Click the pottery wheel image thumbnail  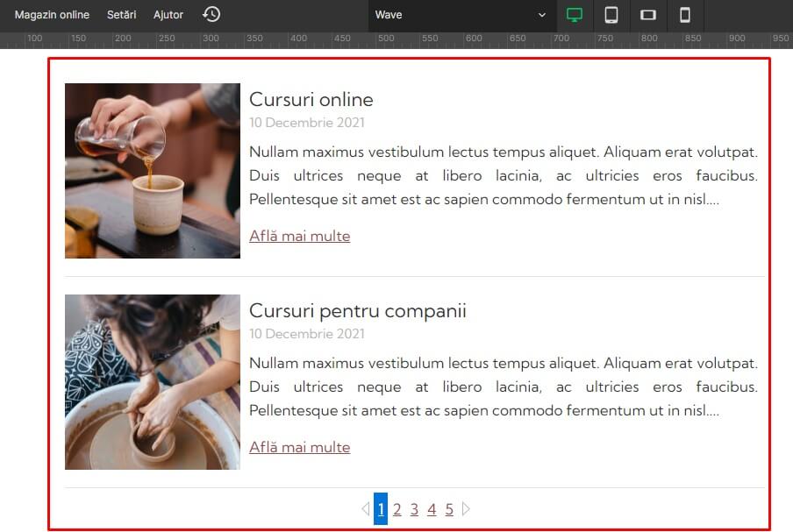(152, 382)
